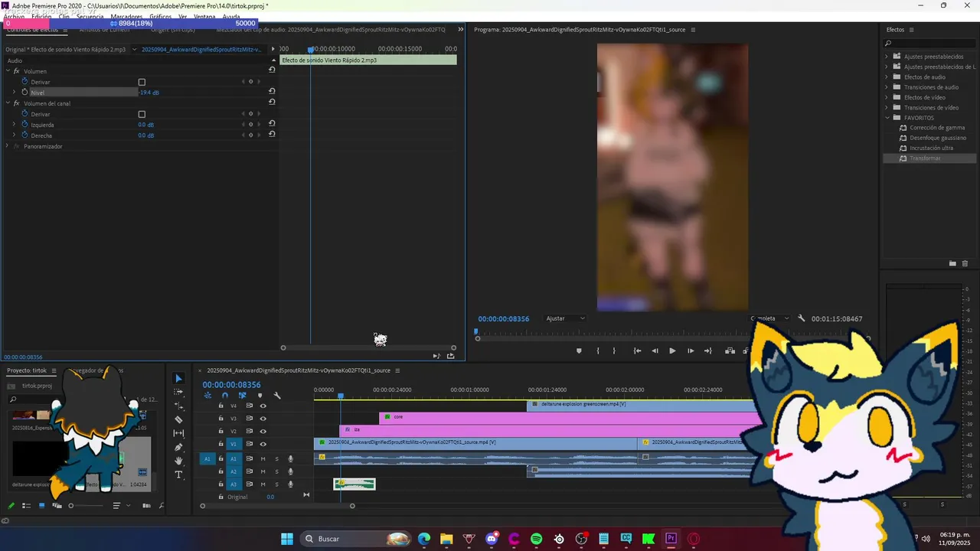
Task: Mute audio track A1
Action: (x=263, y=459)
